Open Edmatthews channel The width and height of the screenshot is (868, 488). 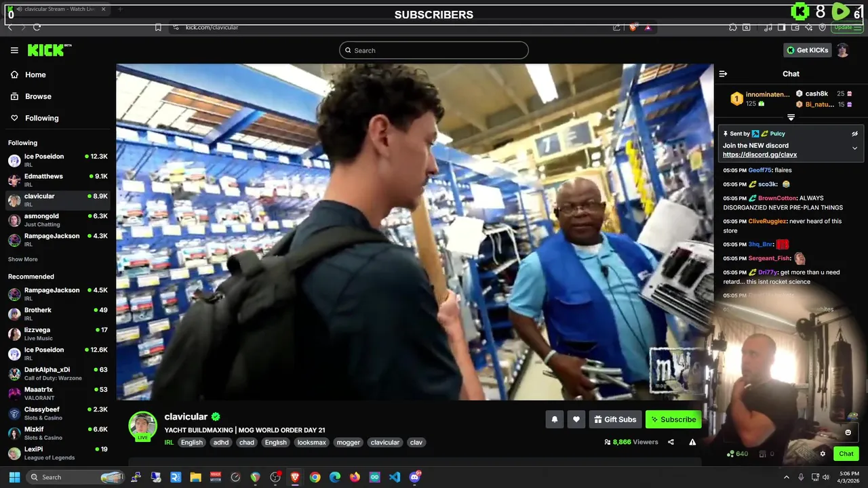[x=58, y=180]
